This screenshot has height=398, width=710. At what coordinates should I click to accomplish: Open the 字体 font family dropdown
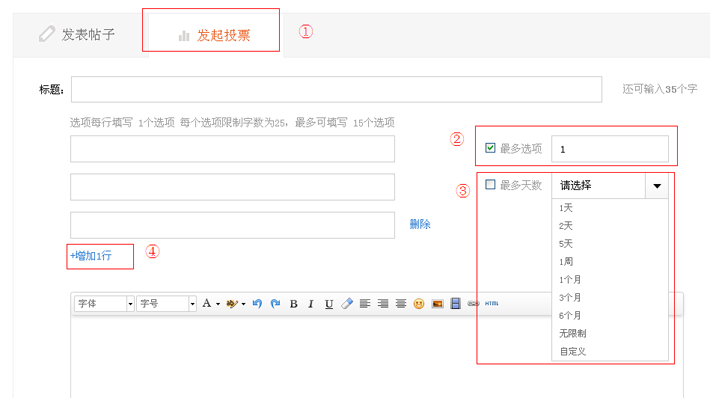(104, 303)
